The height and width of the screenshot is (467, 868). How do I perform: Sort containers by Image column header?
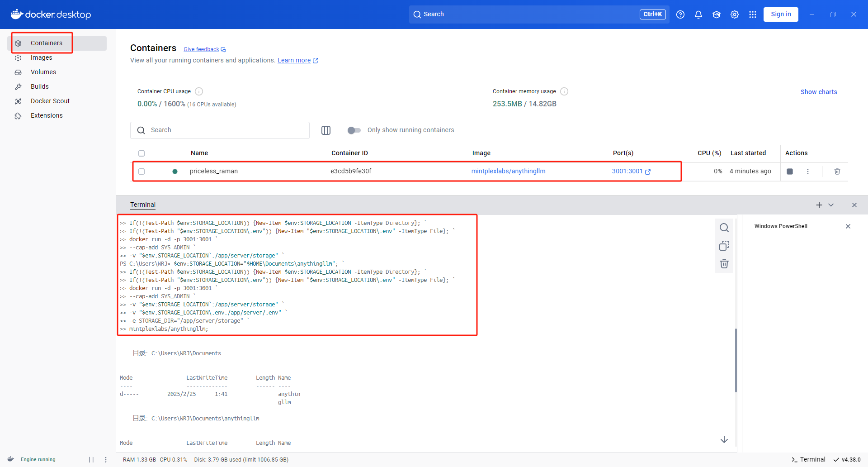click(x=481, y=153)
